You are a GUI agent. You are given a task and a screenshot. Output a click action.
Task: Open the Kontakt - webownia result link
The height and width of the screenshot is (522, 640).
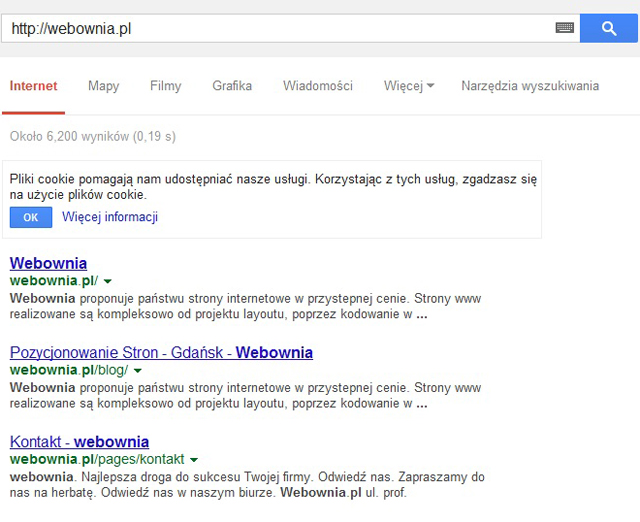coord(79,441)
